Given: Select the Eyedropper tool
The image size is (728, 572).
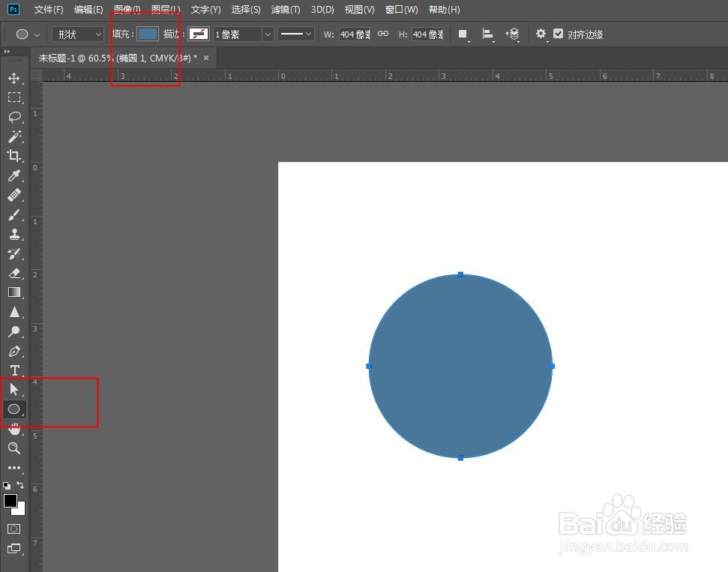Looking at the screenshot, I should pos(14,175).
